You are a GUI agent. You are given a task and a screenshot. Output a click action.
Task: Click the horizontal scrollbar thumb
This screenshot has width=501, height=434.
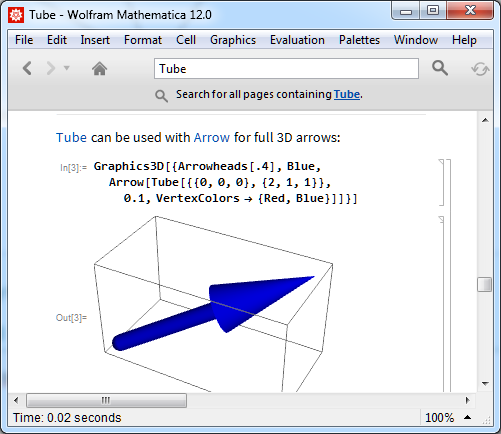(106, 400)
